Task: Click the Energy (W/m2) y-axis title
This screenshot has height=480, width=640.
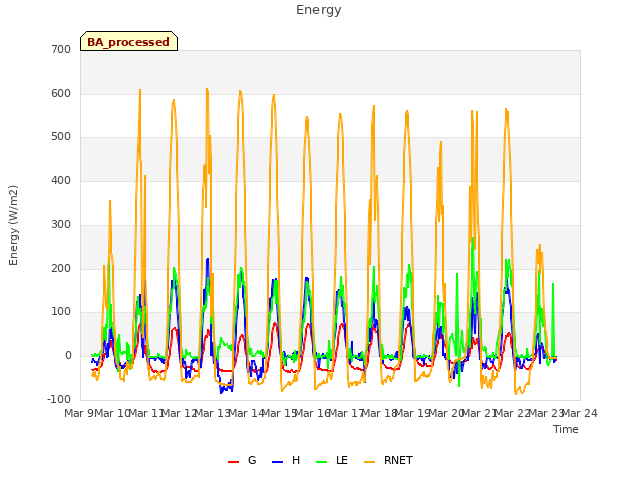Action: click(13, 225)
